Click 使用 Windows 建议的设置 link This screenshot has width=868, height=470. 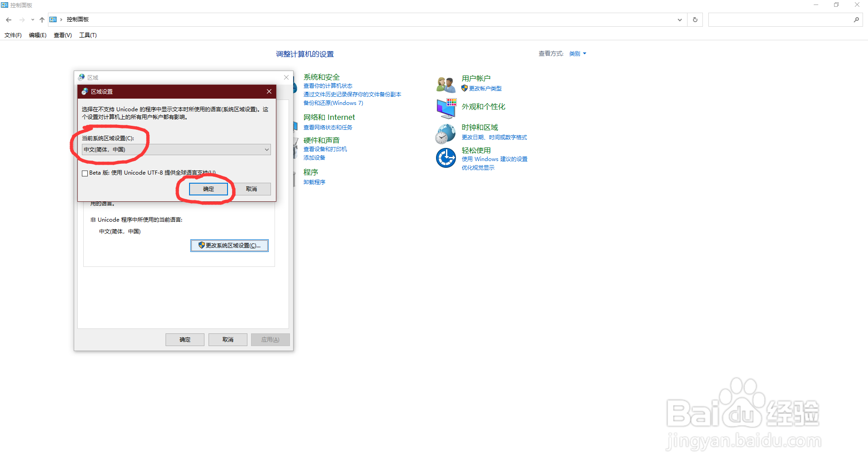pos(494,159)
